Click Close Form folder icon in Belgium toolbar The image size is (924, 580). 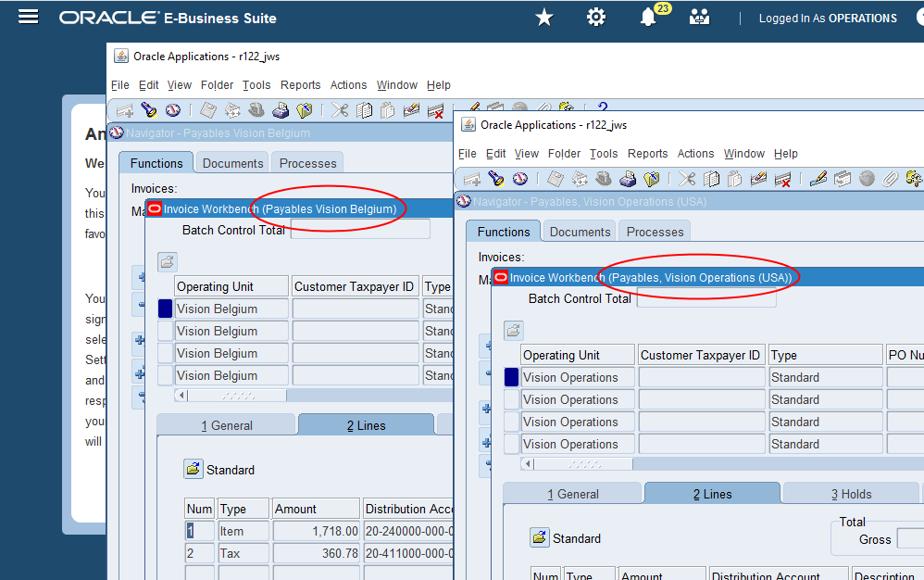pos(304,110)
